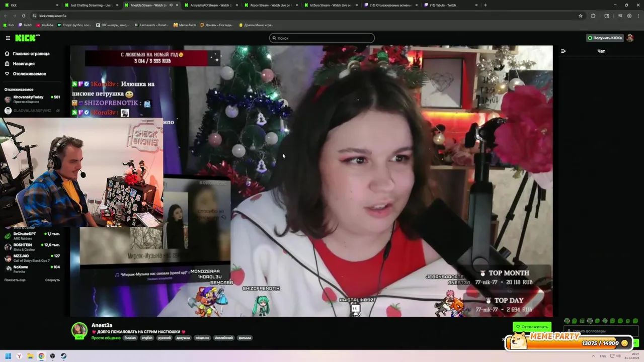Focus the Поиск search field

[322, 38]
